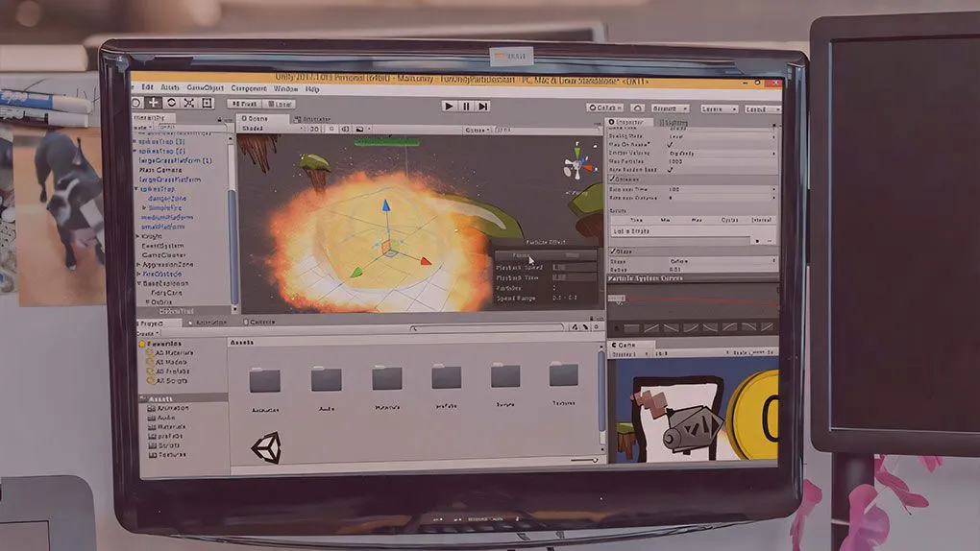This screenshot has height=551, width=980.
Task: Open the GameObject menu
Action: 205,88
